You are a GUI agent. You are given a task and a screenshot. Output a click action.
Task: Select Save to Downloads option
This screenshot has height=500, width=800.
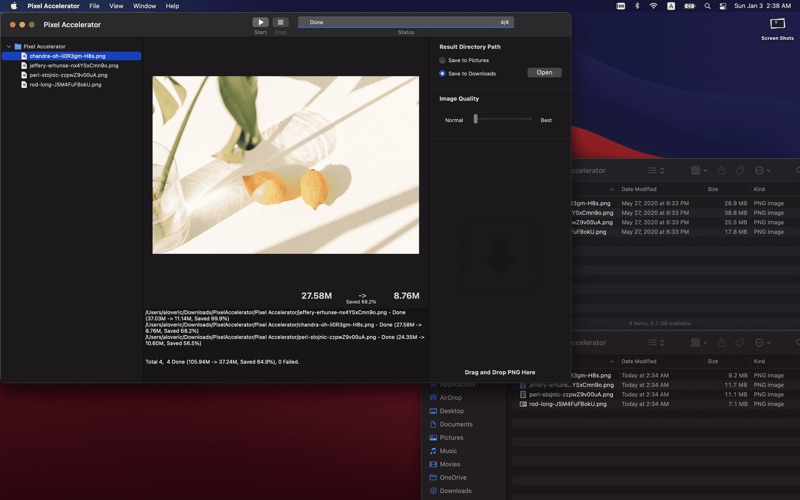click(443, 74)
